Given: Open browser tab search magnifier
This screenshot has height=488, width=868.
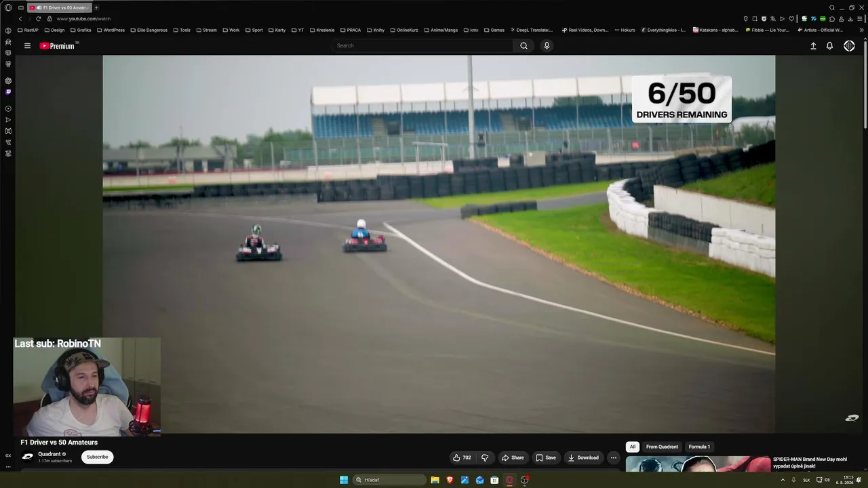Looking at the screenshot, I should (832, 7).
